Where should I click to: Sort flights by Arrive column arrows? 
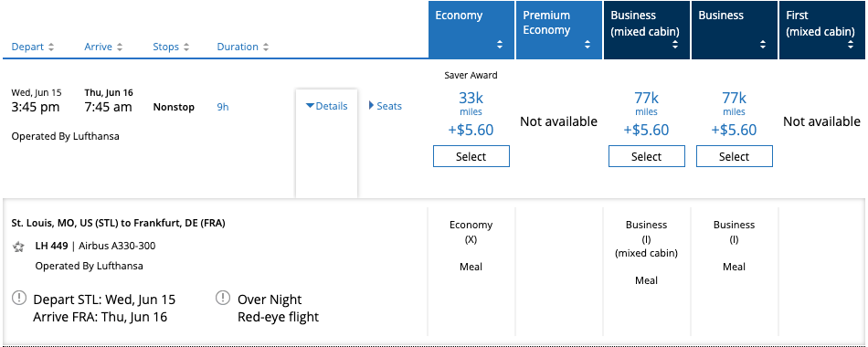point(120,47)
